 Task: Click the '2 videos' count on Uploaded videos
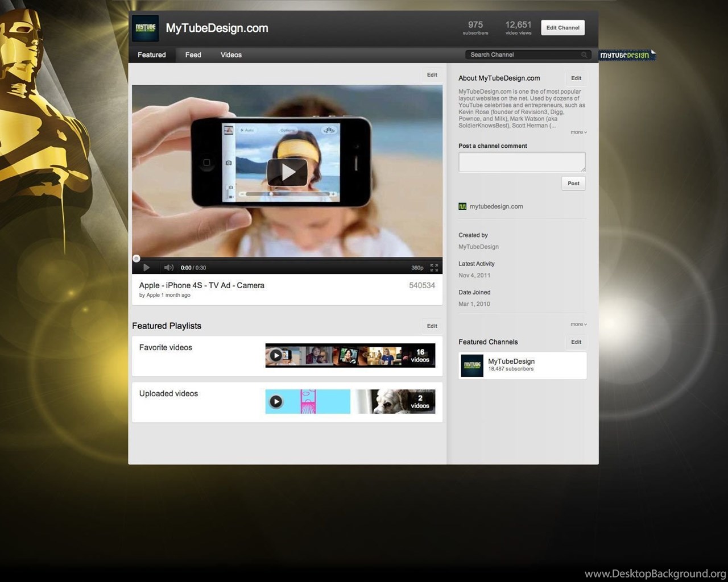pyautogui.click(x=420, y=402)
